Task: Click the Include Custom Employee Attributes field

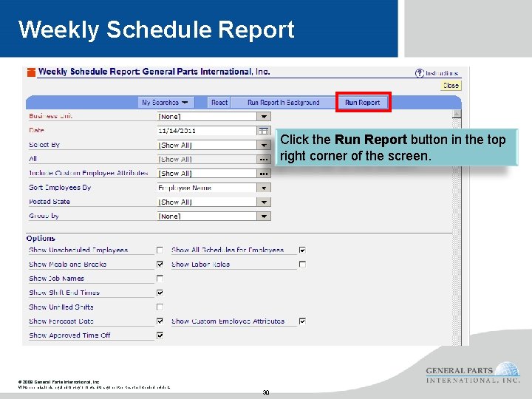Action: pos(207,174)
